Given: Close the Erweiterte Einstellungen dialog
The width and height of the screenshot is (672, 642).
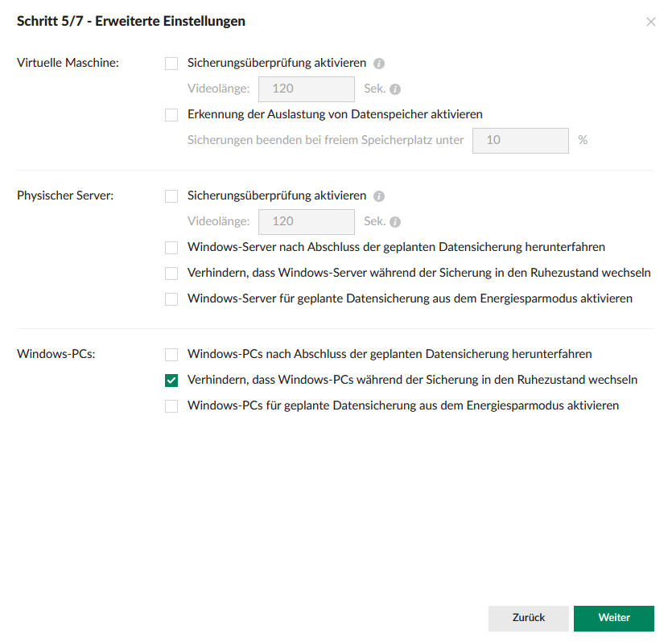Looking at the screenshot, I should pyautogui.click(x=650, y=22).
